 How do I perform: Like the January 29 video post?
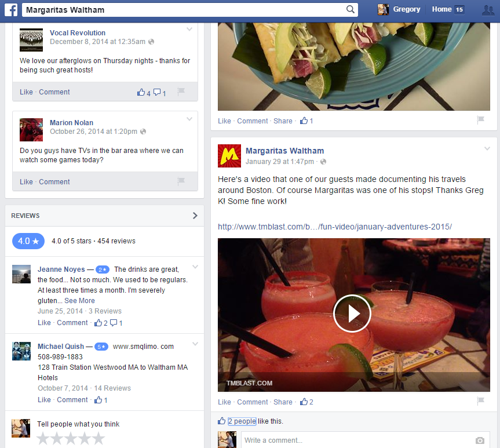click(224, 402)
